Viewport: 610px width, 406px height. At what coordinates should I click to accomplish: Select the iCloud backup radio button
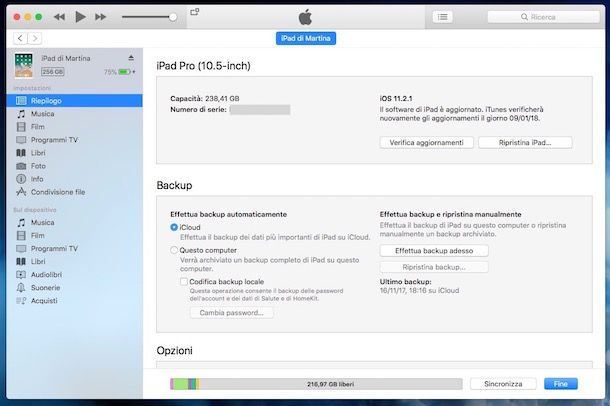click(x=174, y=227)
